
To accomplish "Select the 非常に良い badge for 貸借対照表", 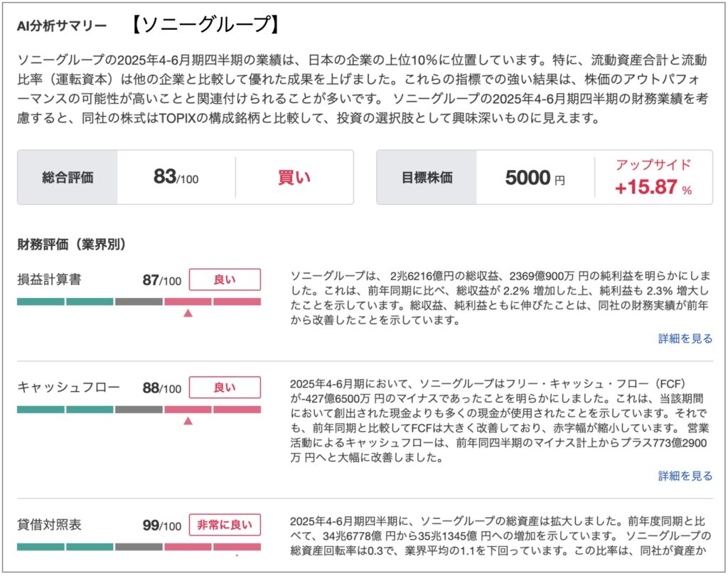I will (225, 526).
